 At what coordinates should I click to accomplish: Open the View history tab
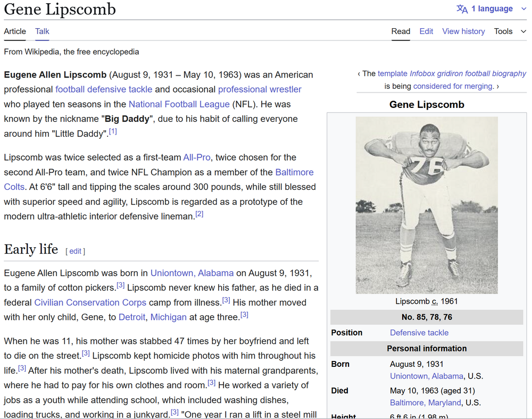tap(463, 31)
